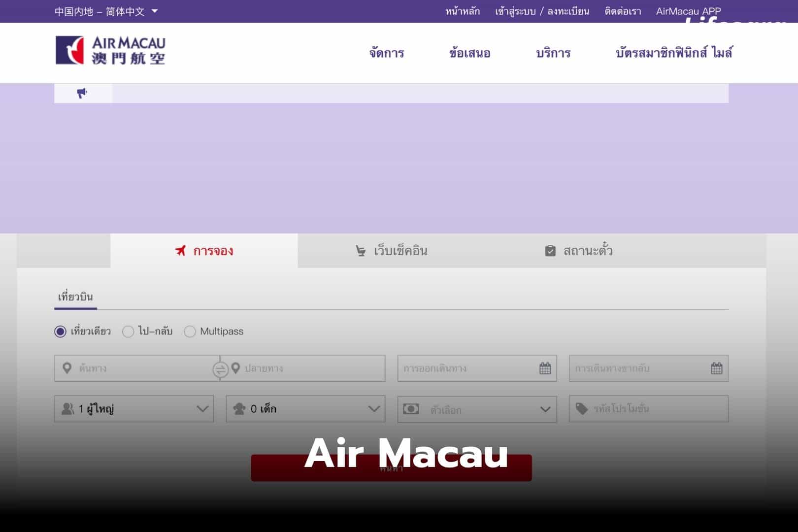Click the การเดินทางขากลับ return date field
The width and height of the screenshot is (798, 532).
[649, 368]
